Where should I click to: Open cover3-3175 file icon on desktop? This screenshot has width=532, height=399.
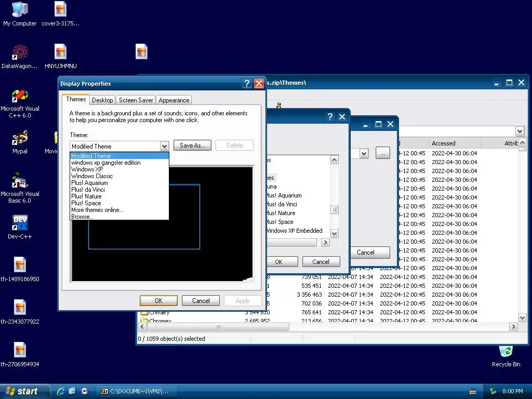click(60, 14)
